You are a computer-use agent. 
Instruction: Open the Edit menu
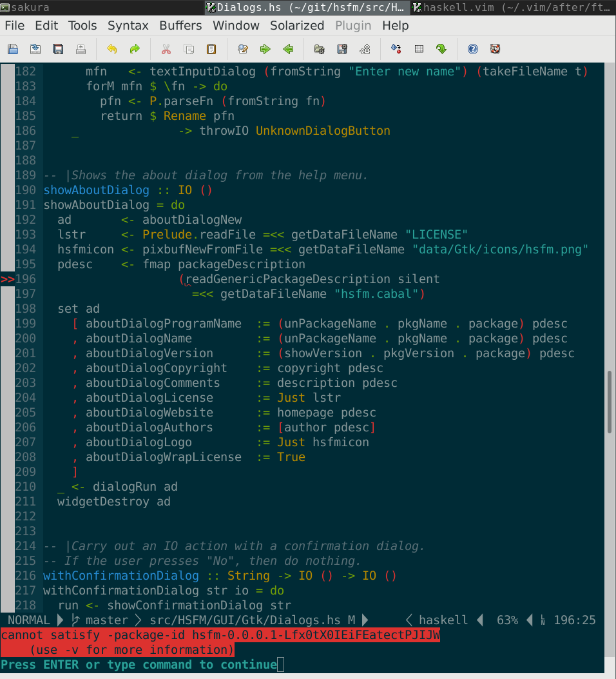pos(46,26)
